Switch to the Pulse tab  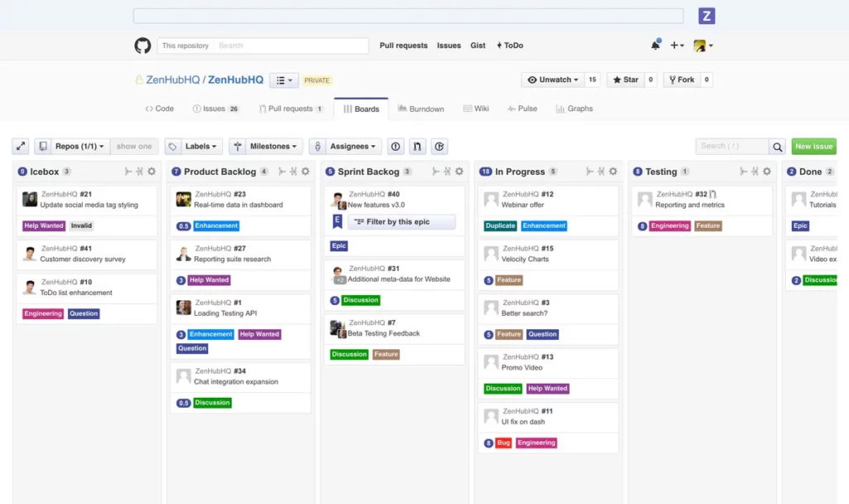[522, 109]
